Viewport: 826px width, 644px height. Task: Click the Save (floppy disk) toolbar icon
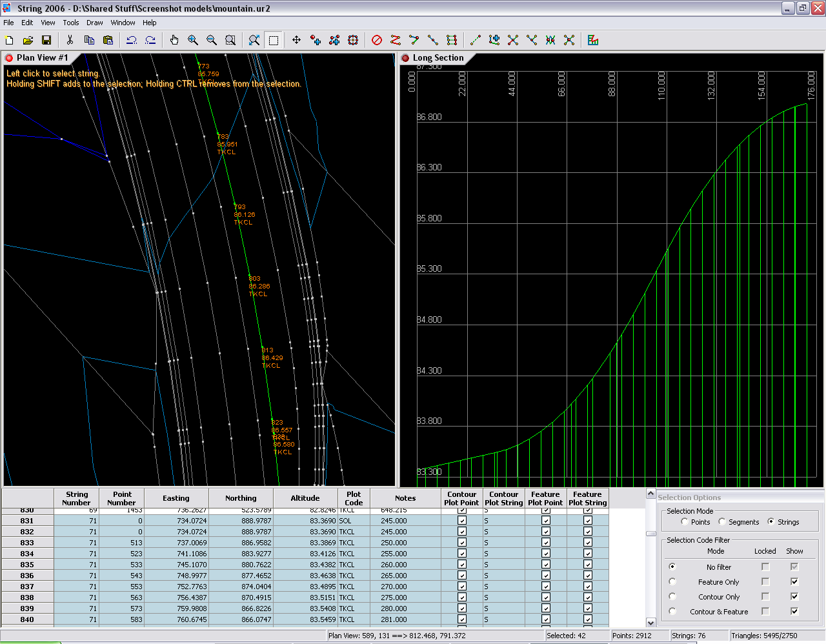[46, 40]
